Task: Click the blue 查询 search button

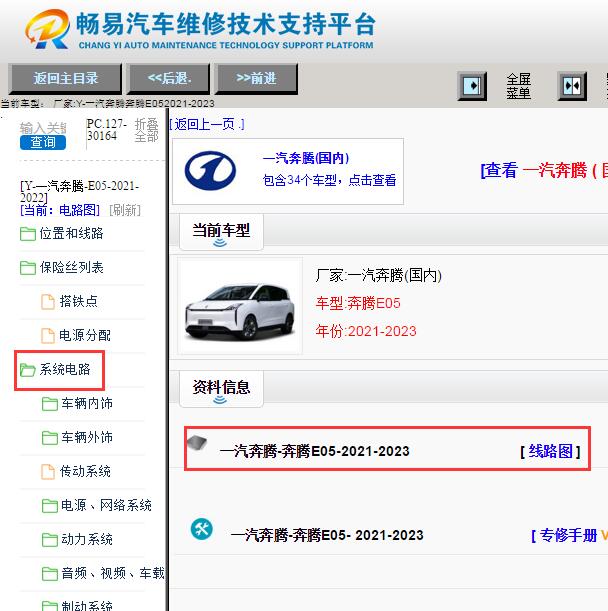Action: click(43, 142)
